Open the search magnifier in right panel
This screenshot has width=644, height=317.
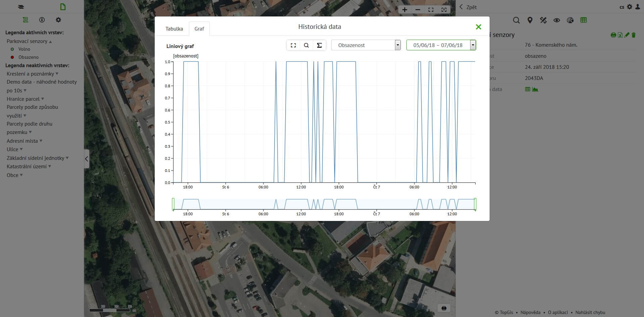[516, 20]
